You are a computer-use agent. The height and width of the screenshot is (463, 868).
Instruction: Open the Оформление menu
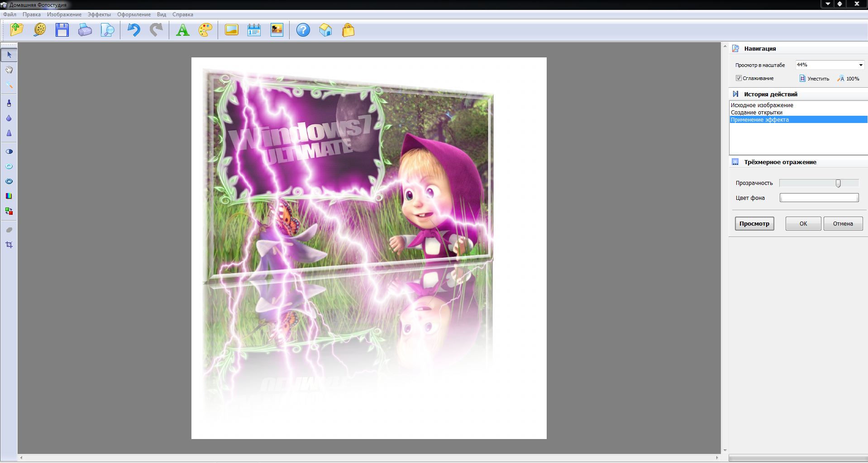click(x=134, y=14)
